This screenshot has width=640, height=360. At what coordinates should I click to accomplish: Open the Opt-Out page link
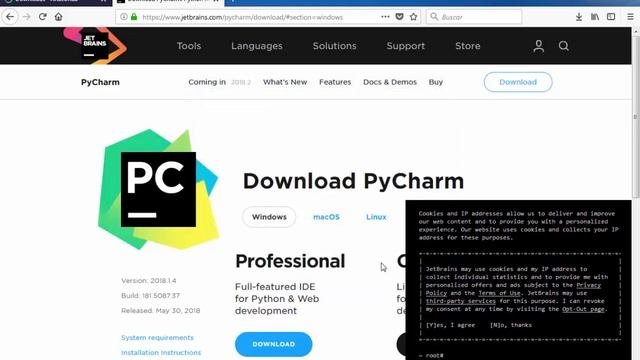pos(583,309)
